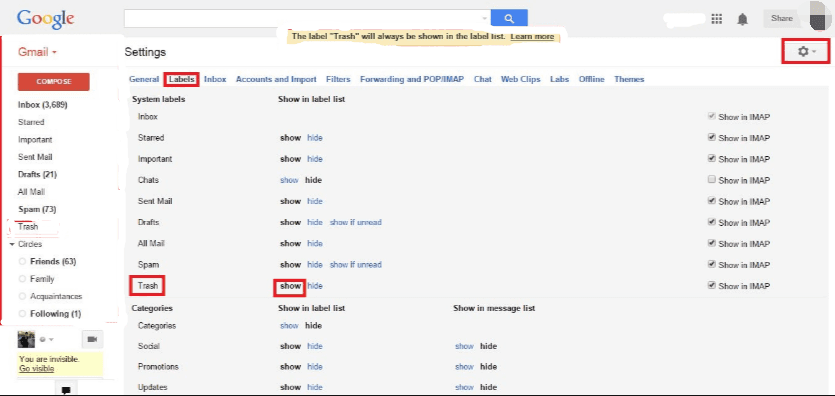The image size is (835, 396).
Task: Click the Google logo
Action: point(45,19)
